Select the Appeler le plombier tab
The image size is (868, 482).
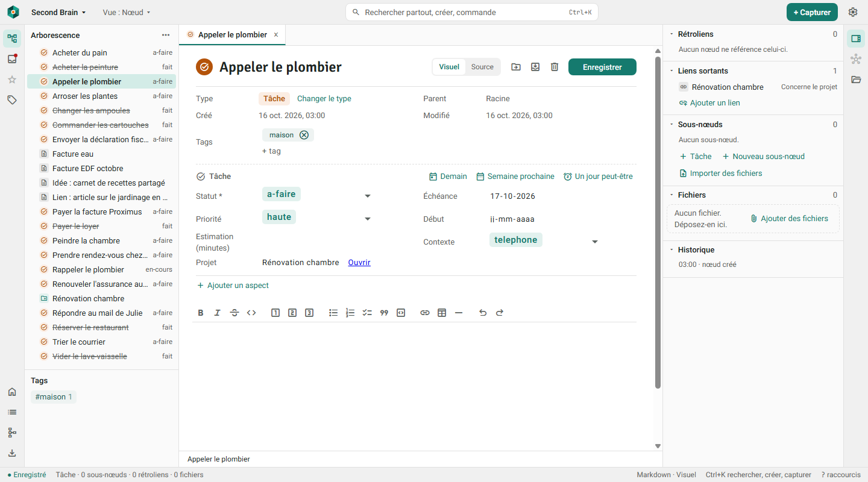[232, 35]
